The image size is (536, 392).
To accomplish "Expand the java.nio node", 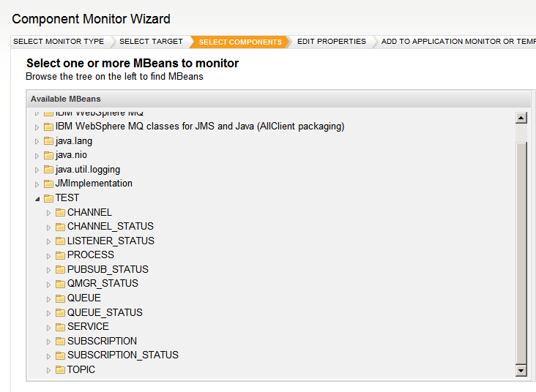I will click(37, 156).
